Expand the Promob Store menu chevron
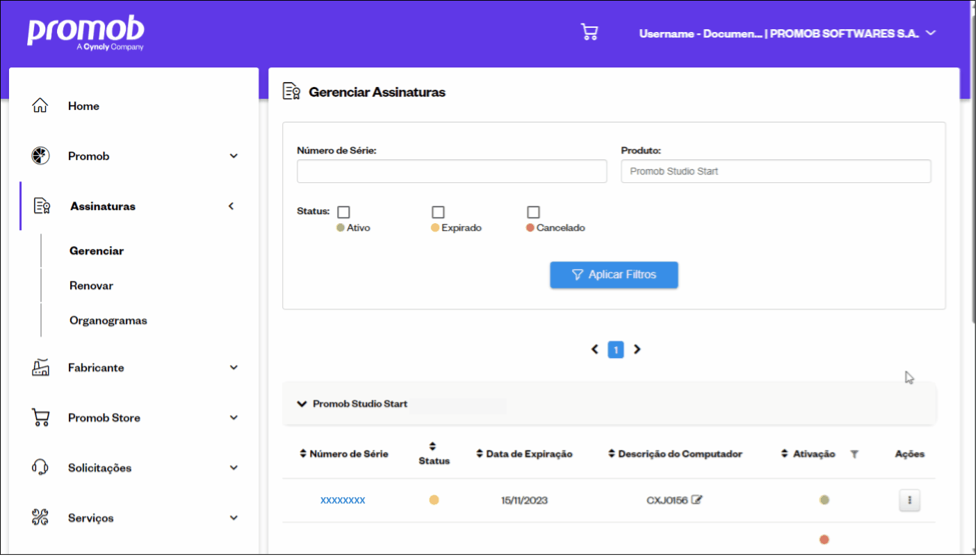This screenshot has width=980, height=557. 234,417
